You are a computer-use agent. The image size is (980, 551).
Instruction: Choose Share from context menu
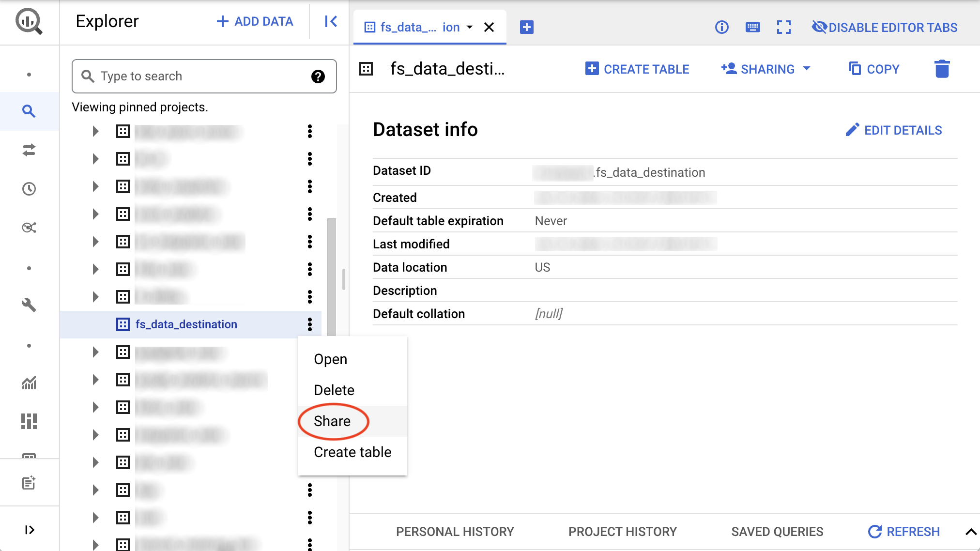point(352,421)
